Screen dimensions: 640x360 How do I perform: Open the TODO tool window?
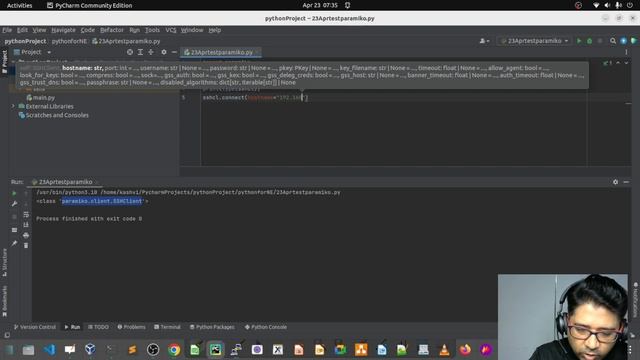coord(98,327)
